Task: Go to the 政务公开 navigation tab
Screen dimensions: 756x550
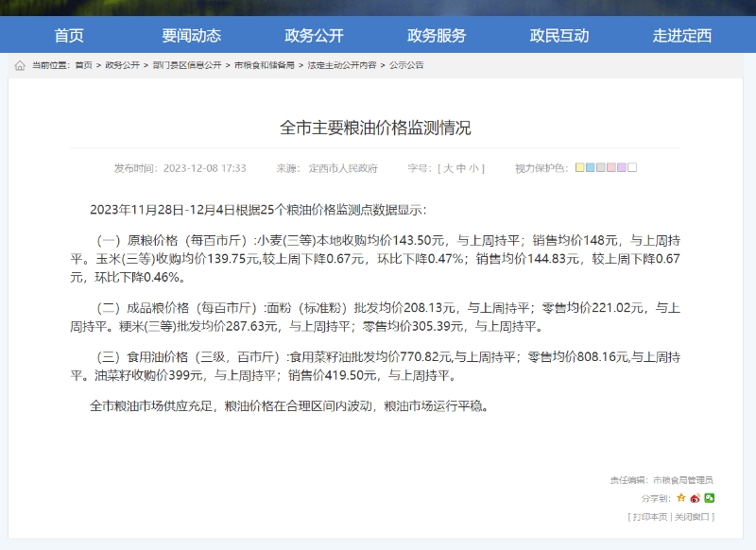Action: (314, 36)
